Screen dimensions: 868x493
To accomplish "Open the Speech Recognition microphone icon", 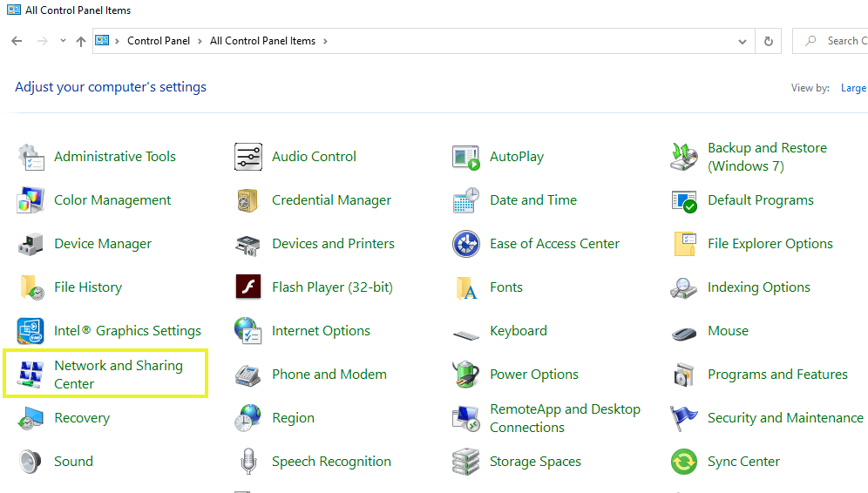I will [248, 462].
